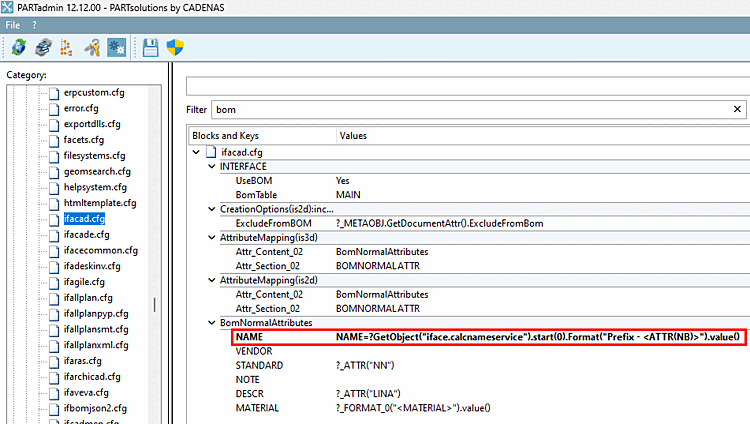Select the BomTable key row
The width and height of the screenshot is (750, 424).
point(256,195)
